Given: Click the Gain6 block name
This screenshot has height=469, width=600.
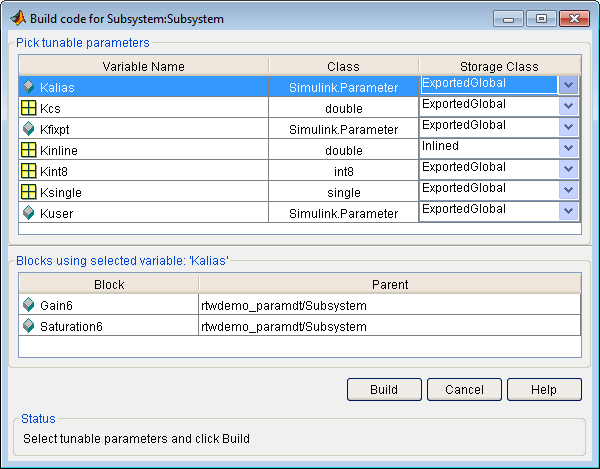Looking at the screenshot, I should pyautogui.click(x=56, y=306).
